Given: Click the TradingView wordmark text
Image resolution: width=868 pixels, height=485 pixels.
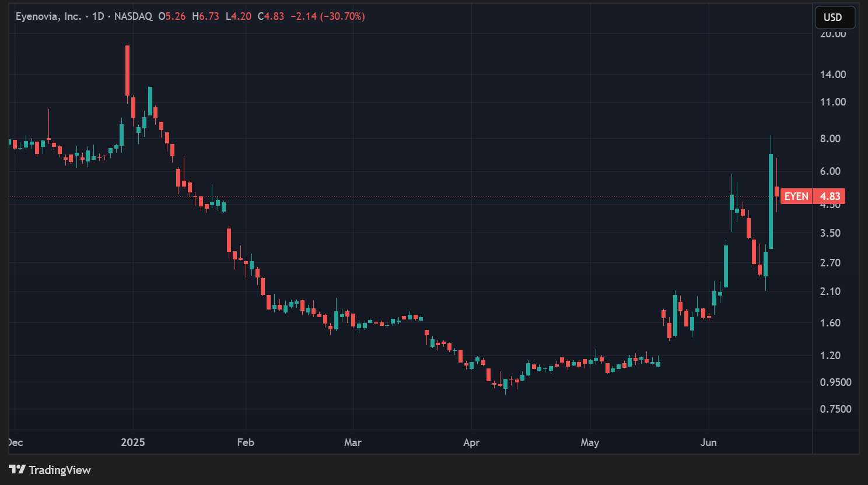Looking at the screenshot, I should click(60, 470).
